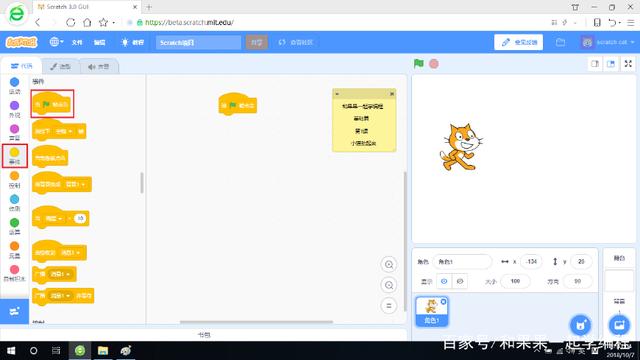Select the dark orange Variables category circle

point(14,246)
